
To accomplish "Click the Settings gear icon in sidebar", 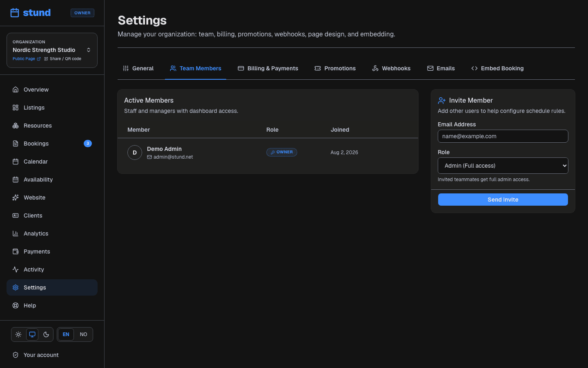I will 16,287.
